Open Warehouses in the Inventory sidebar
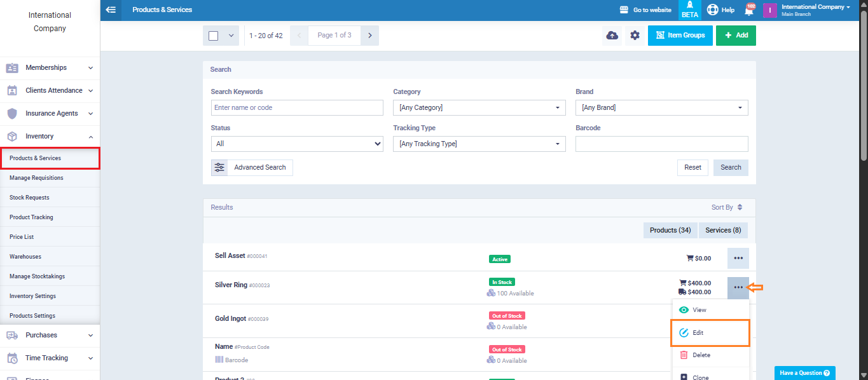The width and height of the screenshot is (868, 380). (25, 257)
